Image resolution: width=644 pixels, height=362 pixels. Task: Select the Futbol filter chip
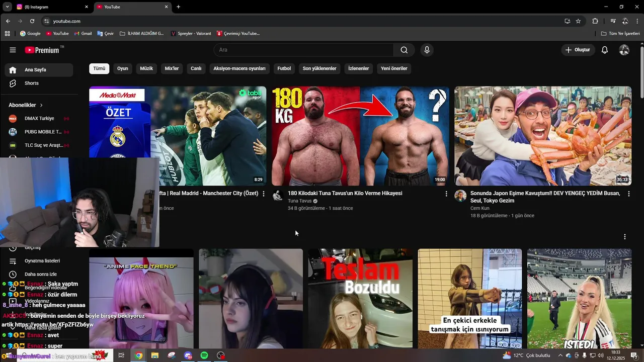(284, 68)
